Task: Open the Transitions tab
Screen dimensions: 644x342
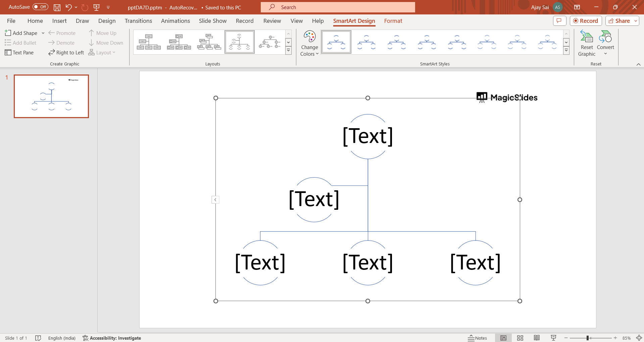Action: point(138,21)
